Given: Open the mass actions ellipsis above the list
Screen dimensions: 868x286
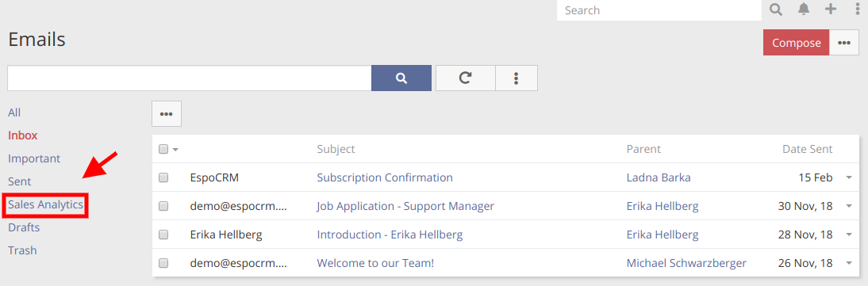Looking at the screenshot, I should [x=166, y=114].
